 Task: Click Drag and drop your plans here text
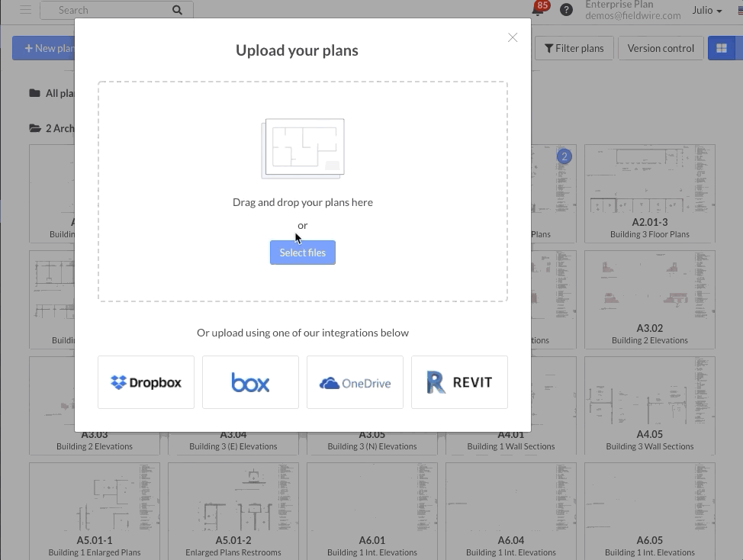[x=303, y=202]
